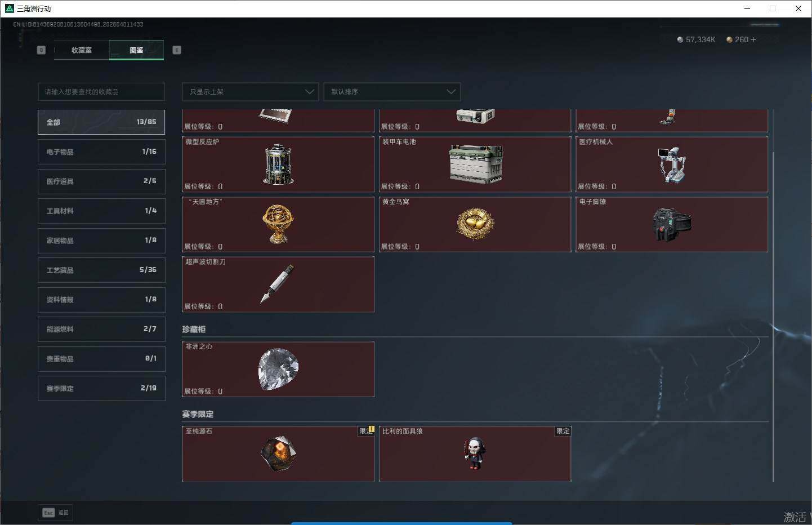812x525 pixels.
Task: Click the E key shortcut icon
Action: (x=177, y=50)
